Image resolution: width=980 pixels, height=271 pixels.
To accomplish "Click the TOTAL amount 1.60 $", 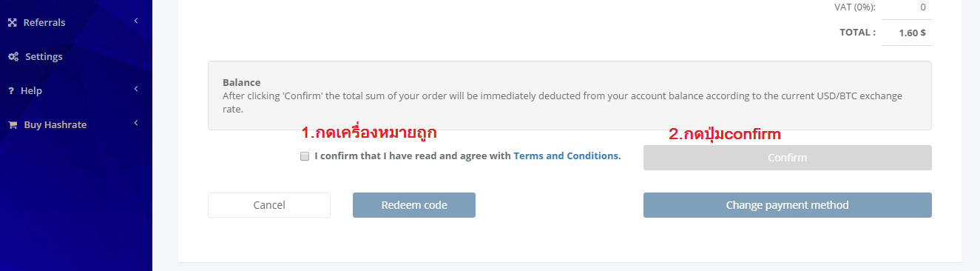I will click(912, 33).
